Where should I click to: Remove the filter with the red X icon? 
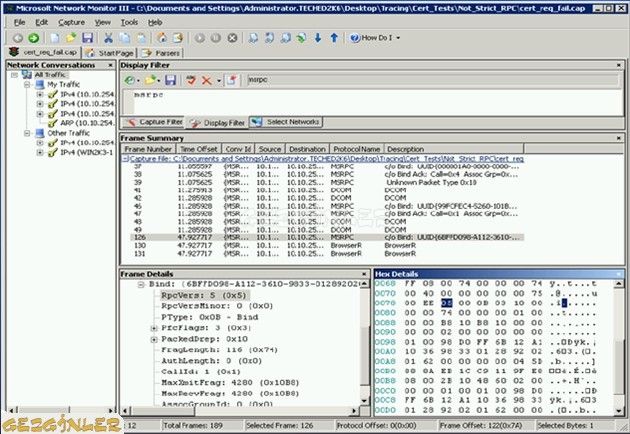(207, 80)
